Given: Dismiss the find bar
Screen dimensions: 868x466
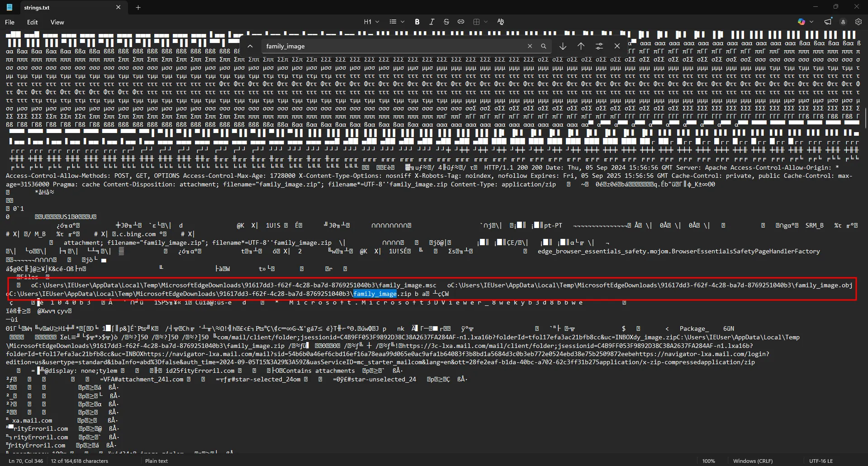Looking at the screenshot, I should pyautogui.click(x=617, y=46).
